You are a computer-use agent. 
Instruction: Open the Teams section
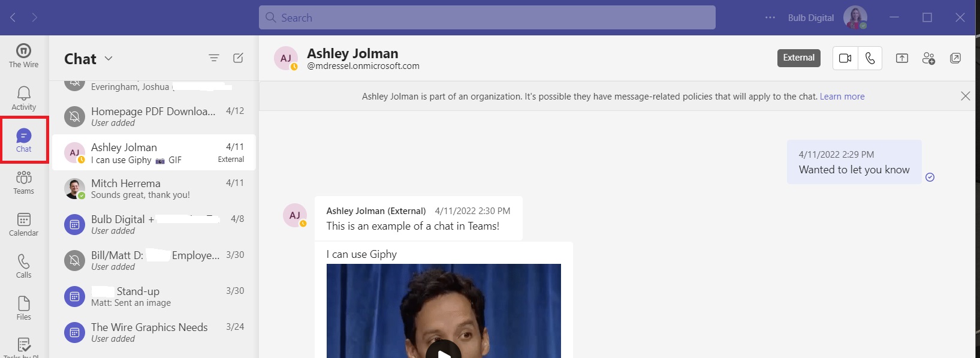(23, 182)
